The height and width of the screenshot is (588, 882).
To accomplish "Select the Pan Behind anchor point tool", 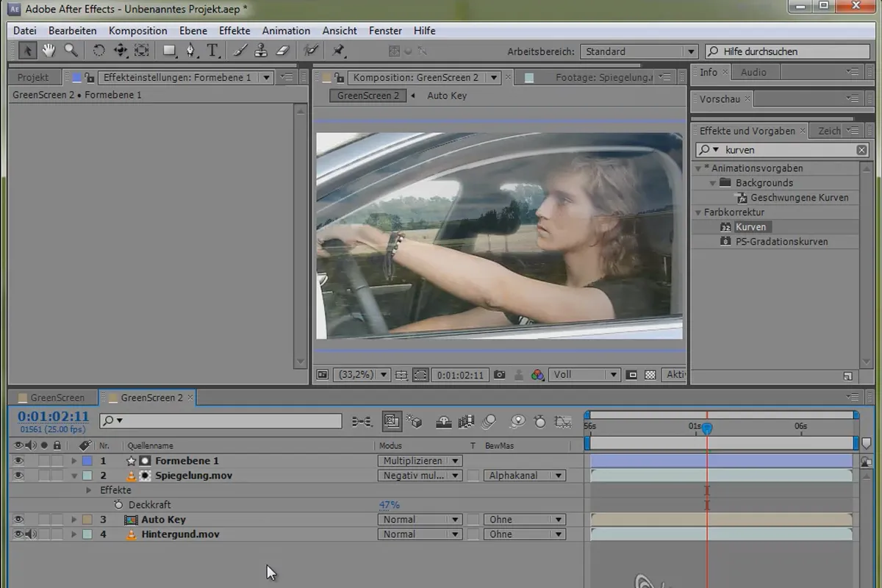I will point(142,50).
